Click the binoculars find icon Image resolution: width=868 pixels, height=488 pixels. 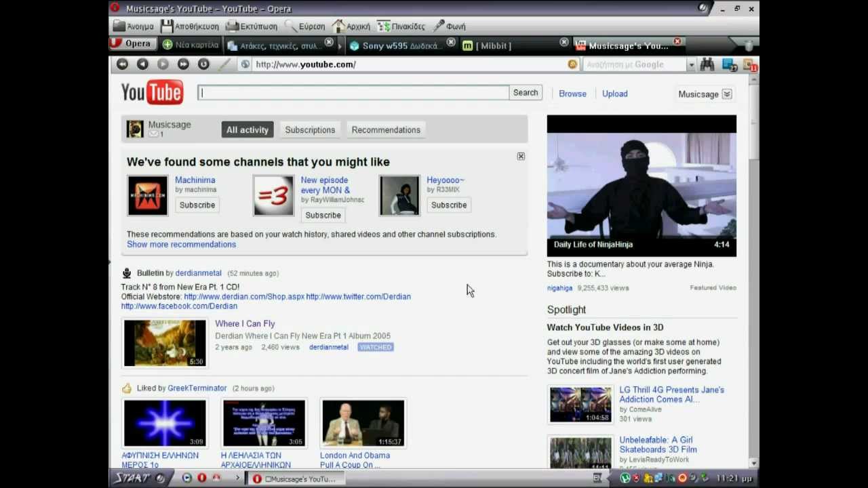(x=707, y=64)
